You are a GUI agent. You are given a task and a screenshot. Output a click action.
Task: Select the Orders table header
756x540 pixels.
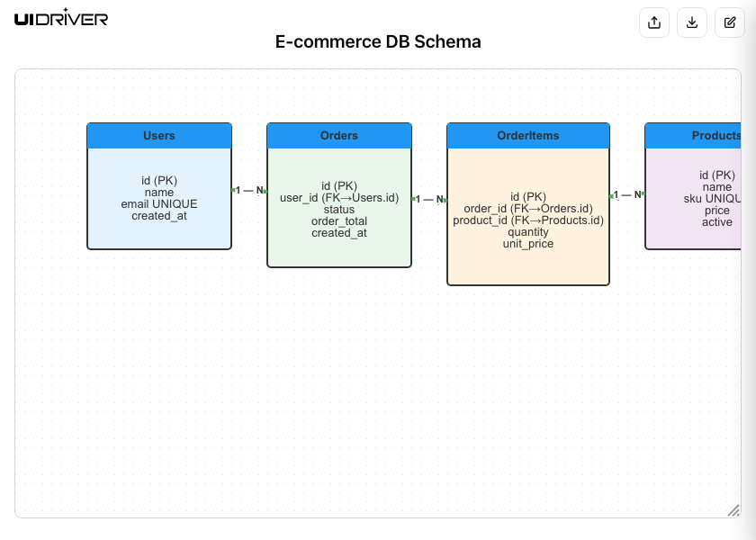pos(339,136)
